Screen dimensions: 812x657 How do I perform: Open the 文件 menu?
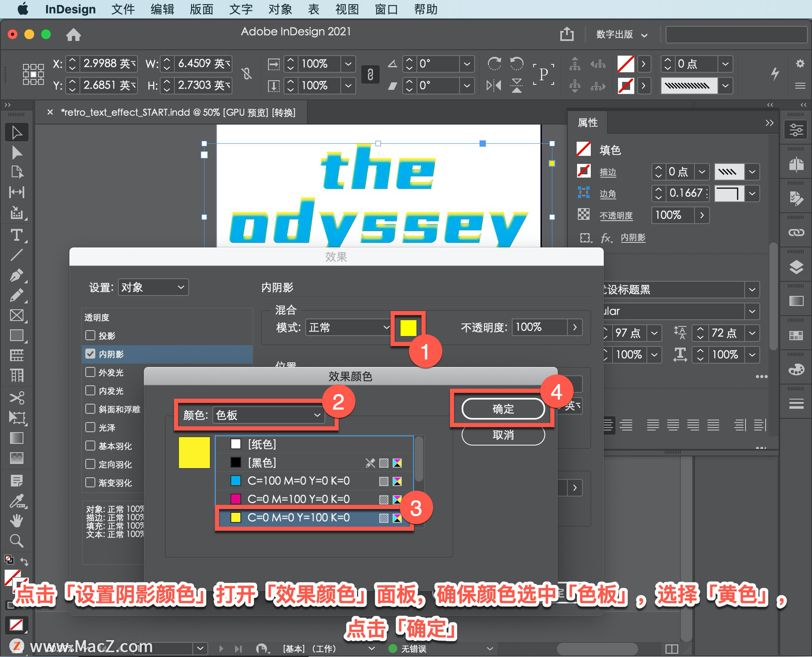pyautogui.click(x=123, y=9)
